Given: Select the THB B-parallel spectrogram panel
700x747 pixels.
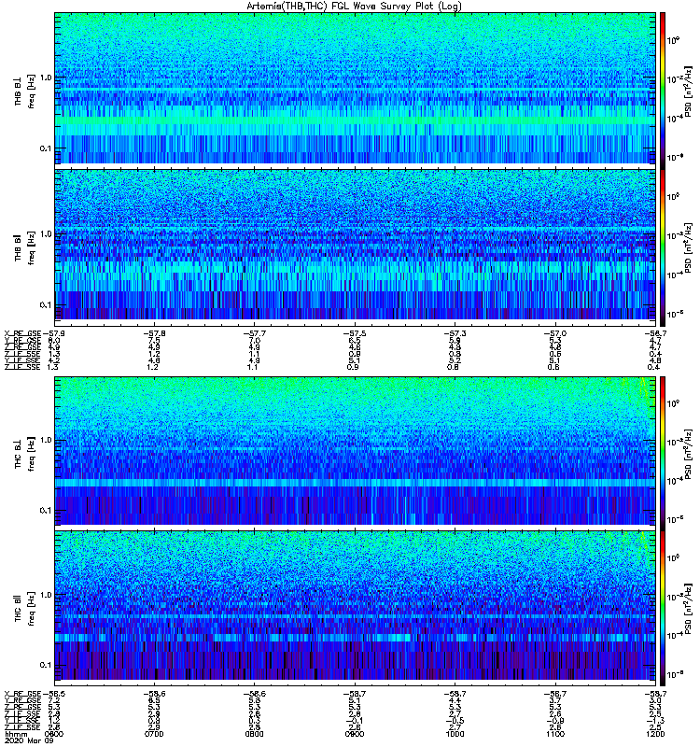Looking at the screenshot, I should (356, 245).
